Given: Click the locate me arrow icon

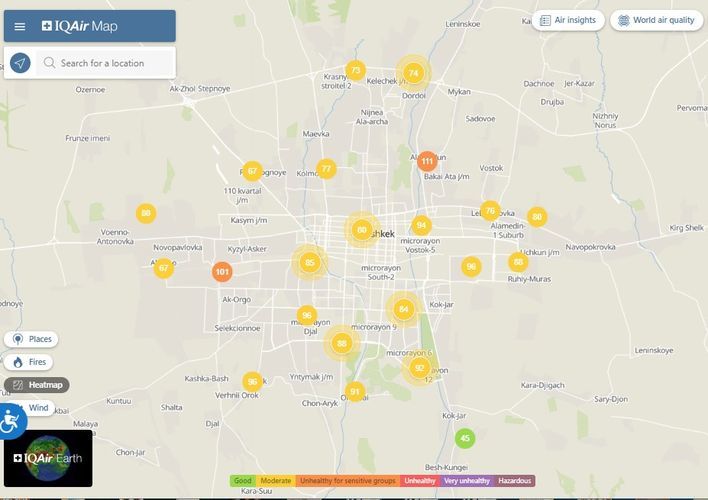Looking at the screenshot, I should (x=20, y=63).
